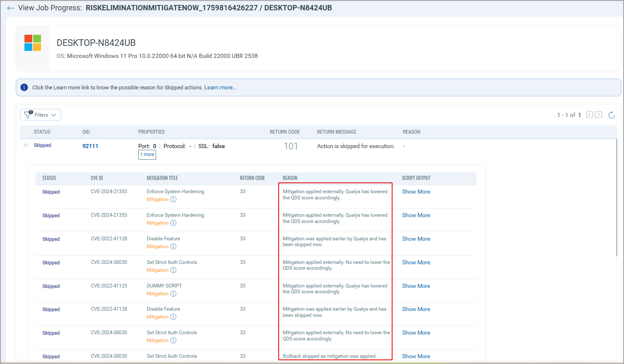Expand properties with the 1 more button

click(x=147, y=155)
